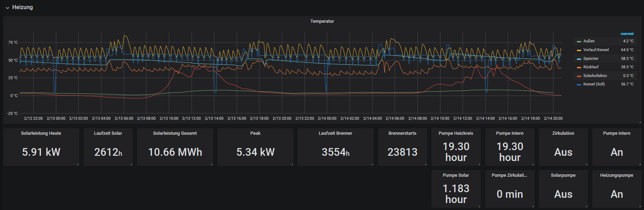
Task: Click the resize handle of Temperatur panel
Action: (640, 122)
